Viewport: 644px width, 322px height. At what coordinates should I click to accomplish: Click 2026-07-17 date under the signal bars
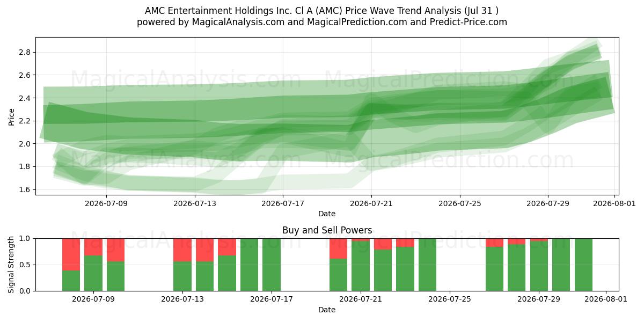(x=272, y=299)
